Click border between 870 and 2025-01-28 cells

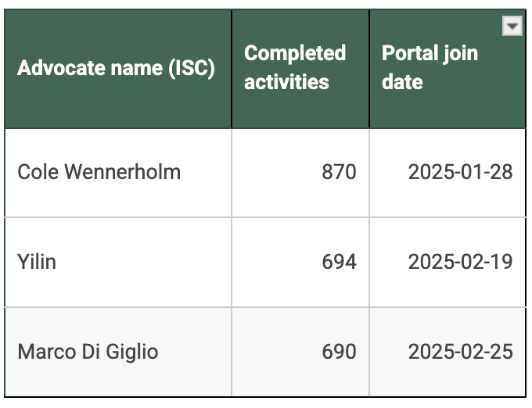click(369, 172)
